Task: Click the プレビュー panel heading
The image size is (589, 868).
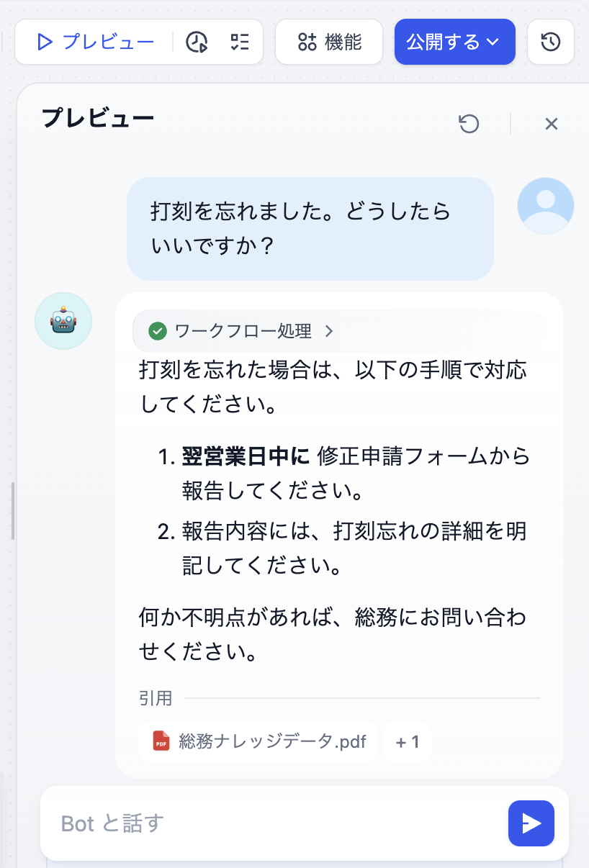Action: (x=98, y=118)
